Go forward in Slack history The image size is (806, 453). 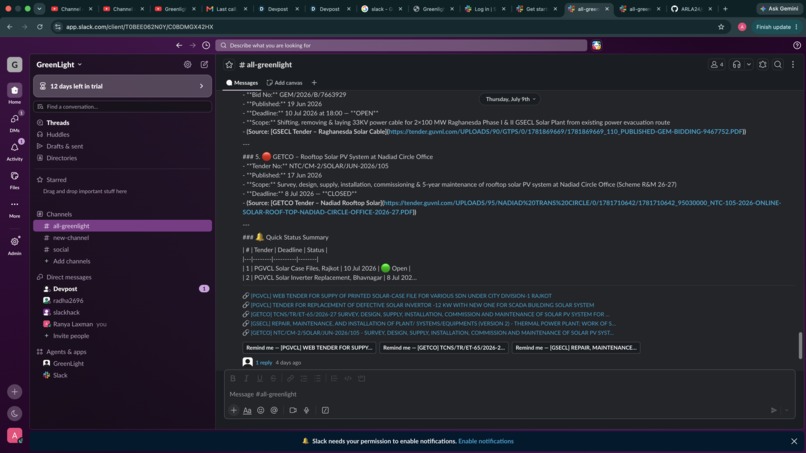click(x=192, y=45)
